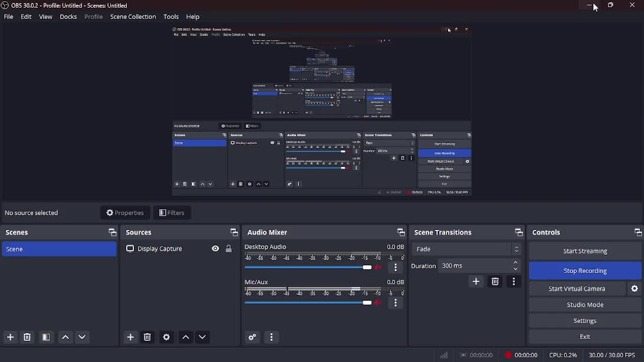Increase Duration with up stepper arrow

(x=515, y=263)
